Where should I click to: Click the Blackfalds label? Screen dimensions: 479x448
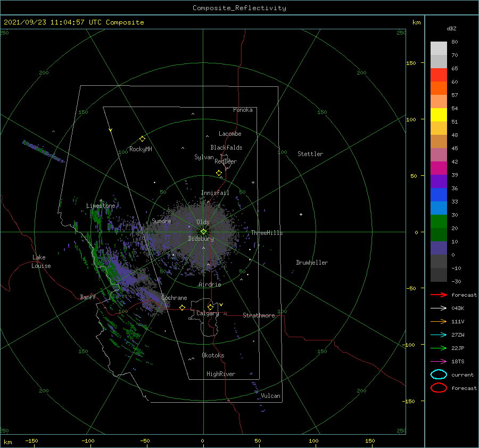(x=226, y=148)
